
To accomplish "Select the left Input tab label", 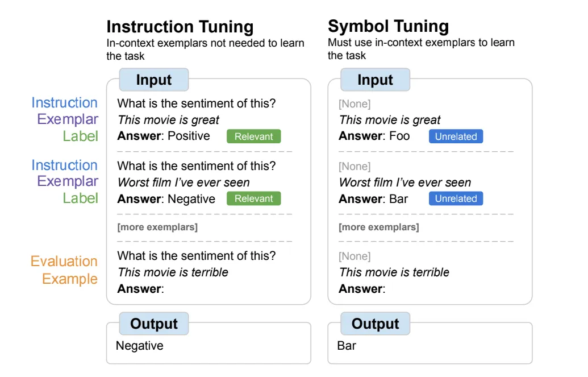I will click(x=154, y=80).
